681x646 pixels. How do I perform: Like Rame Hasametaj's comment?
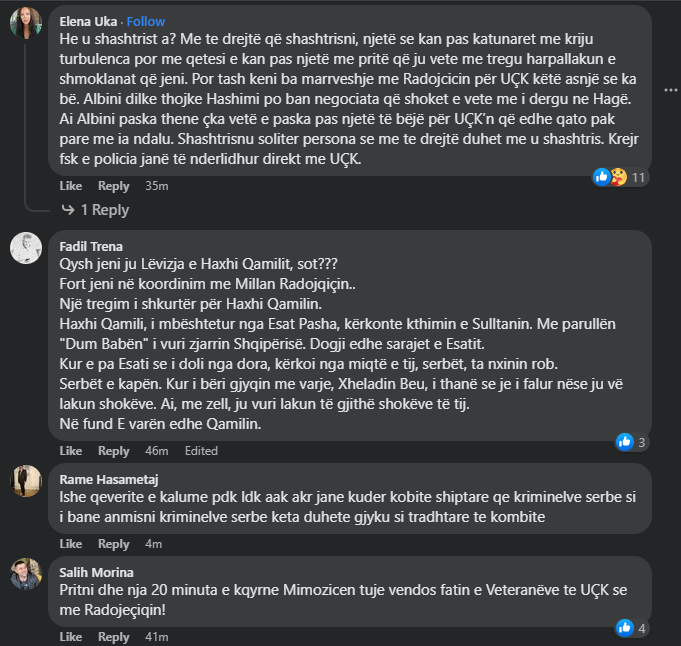point(71,544)
